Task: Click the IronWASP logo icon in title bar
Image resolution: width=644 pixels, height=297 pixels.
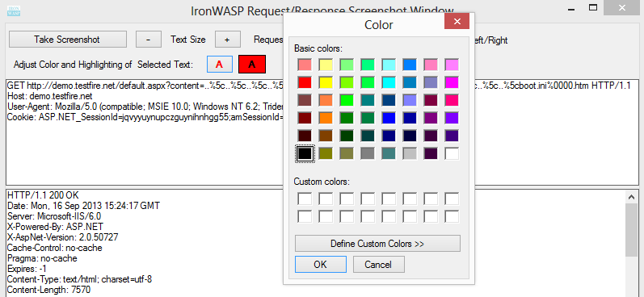Action: pyautogui.click(x=14, y=10)
